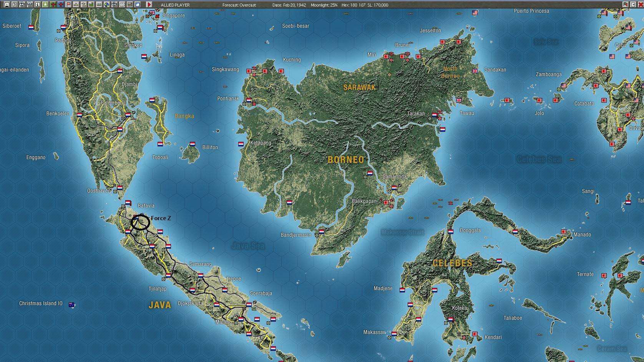
Task: Click the Batavia map label
Action: pos(146,206)
